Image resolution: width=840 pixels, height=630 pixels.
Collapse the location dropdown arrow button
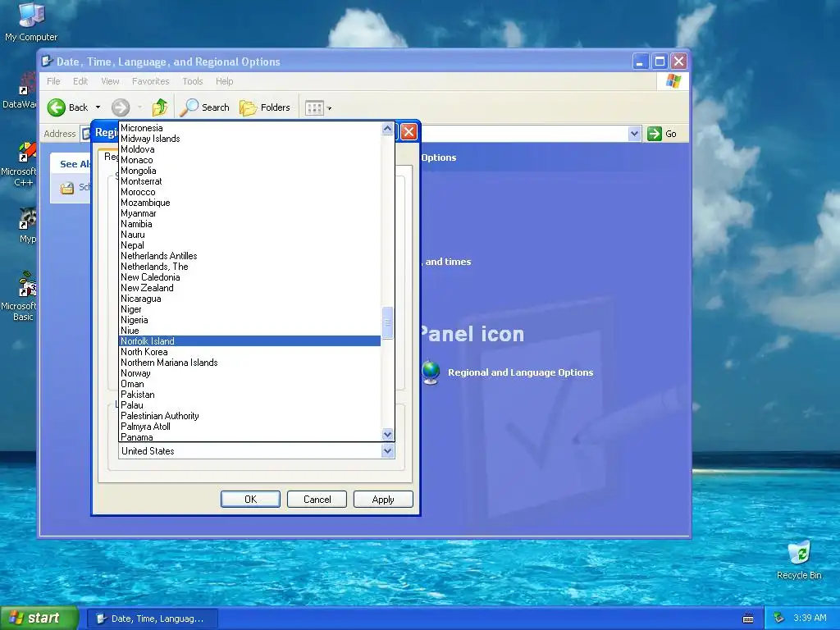(x=388, y=451)
